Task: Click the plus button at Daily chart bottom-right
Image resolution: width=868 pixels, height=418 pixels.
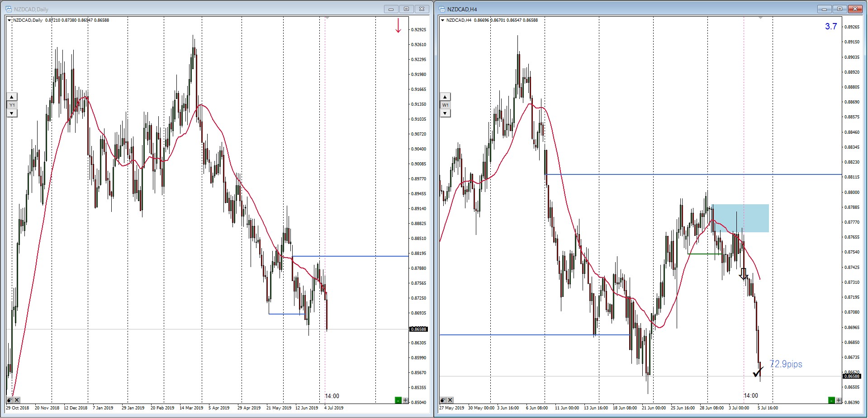Action: 405,400
